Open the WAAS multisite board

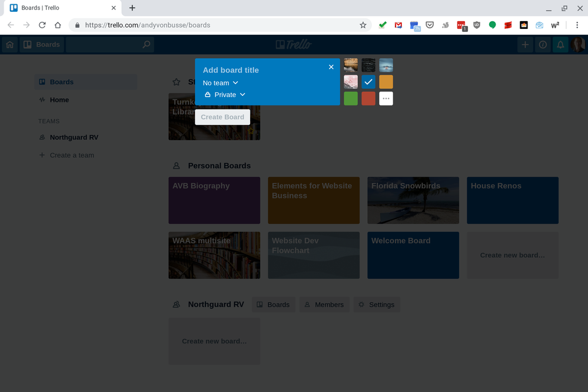[x=214, y=255]
